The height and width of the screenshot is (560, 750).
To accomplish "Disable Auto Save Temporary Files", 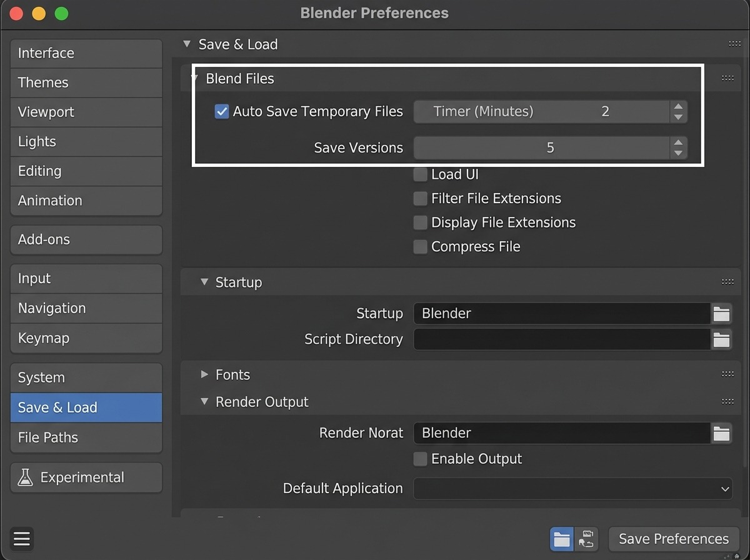I will (222, 112).
